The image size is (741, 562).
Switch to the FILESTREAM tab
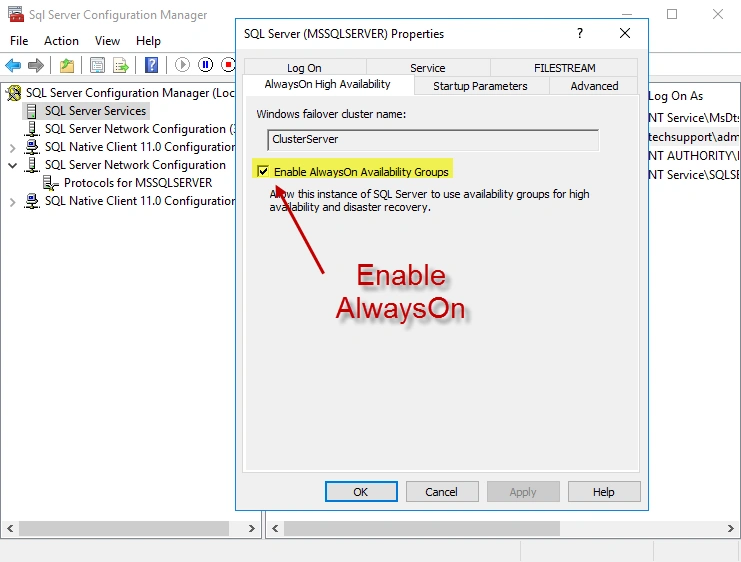point(565,68)
